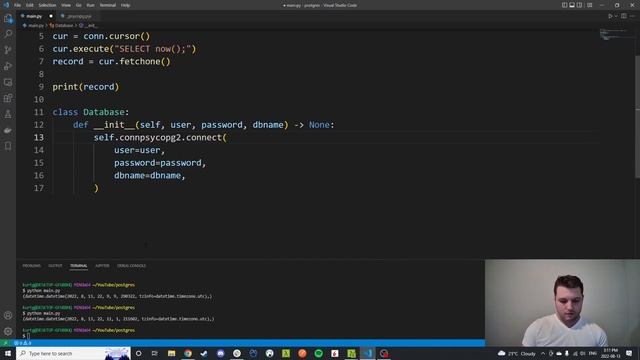
Task: Place cursor on line 13 connect call
Action: click(x=160, y=138)
